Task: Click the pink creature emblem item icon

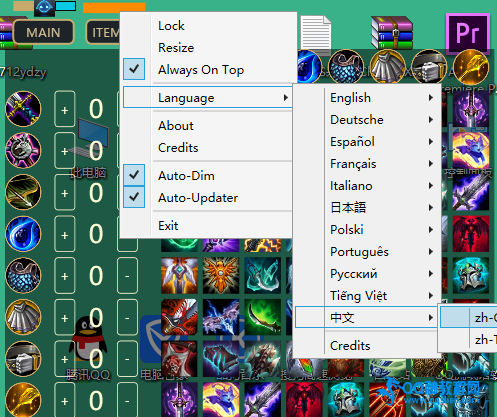Action: click(23, 150)
